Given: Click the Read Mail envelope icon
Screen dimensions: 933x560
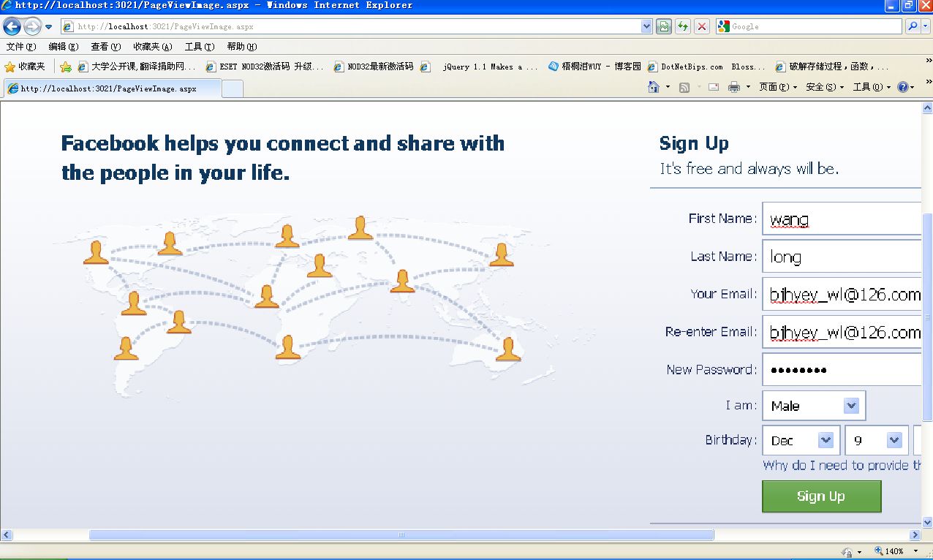Looking at the screenshot, I should (714, 87).
